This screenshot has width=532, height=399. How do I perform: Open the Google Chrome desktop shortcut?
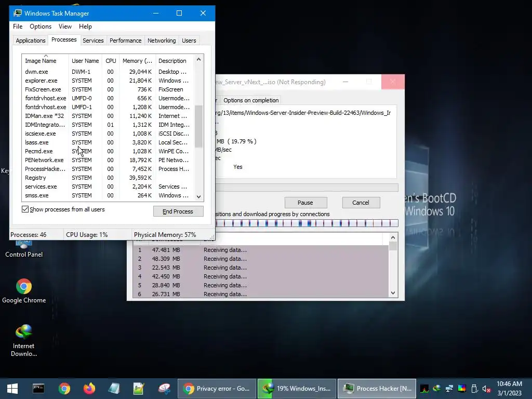pyautogui.click(x=24, y=291)
